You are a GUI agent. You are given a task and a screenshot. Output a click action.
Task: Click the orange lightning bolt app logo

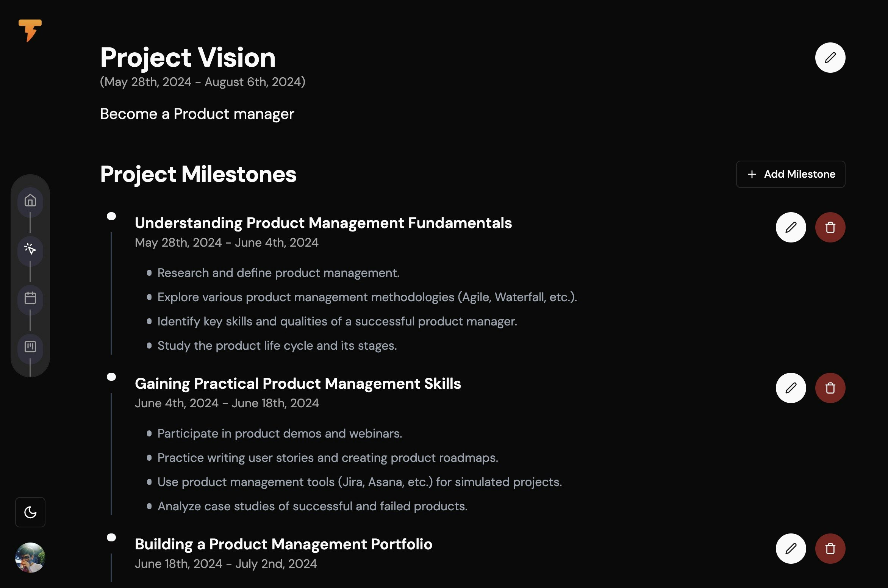[30, 30]
